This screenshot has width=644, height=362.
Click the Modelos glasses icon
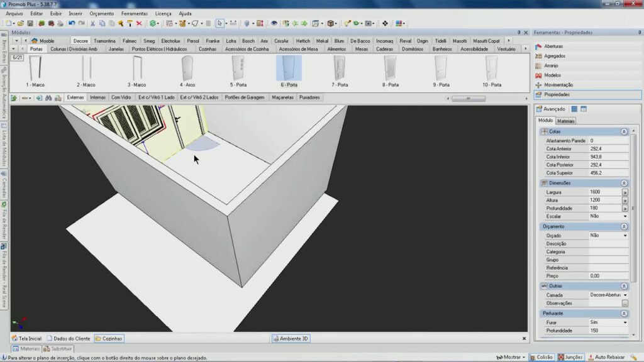[538, 75]
